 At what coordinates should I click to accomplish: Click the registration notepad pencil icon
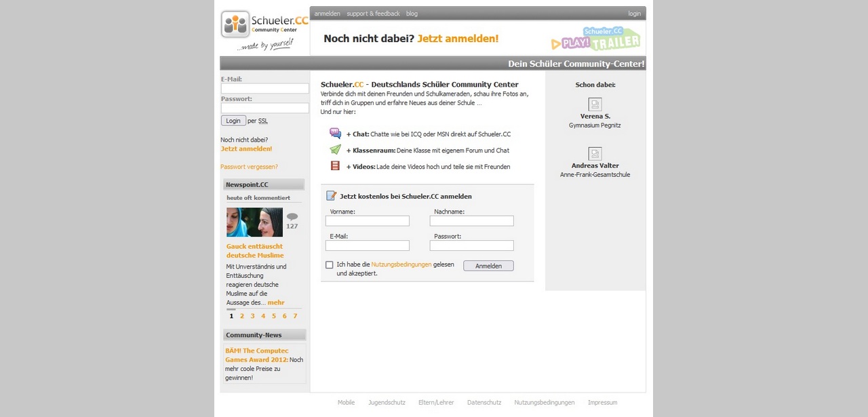[332, 196]
